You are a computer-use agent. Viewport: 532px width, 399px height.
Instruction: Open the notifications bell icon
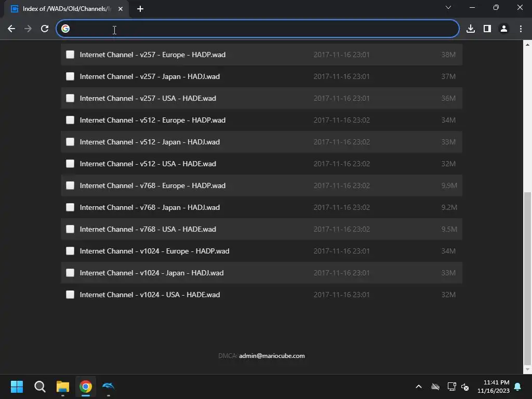[x=517, y=387]
